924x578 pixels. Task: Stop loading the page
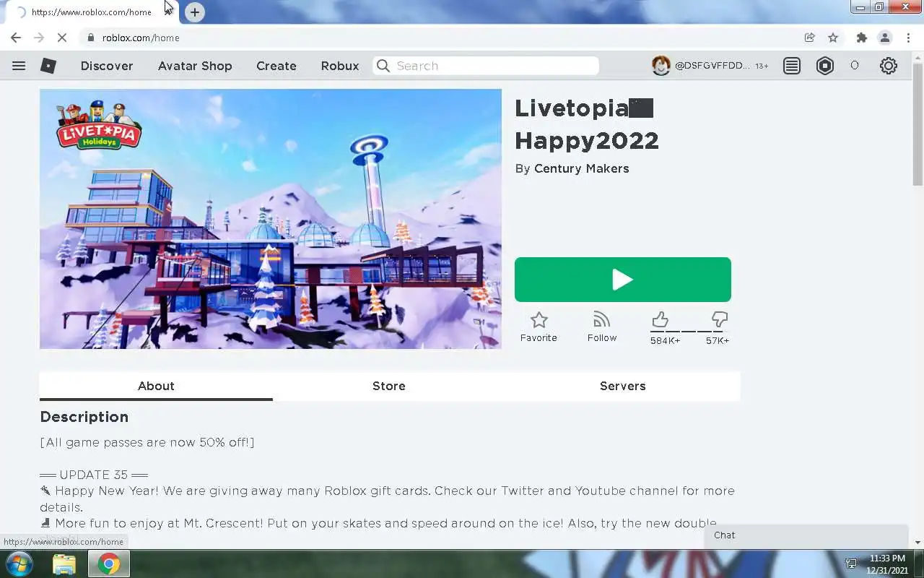62,38
